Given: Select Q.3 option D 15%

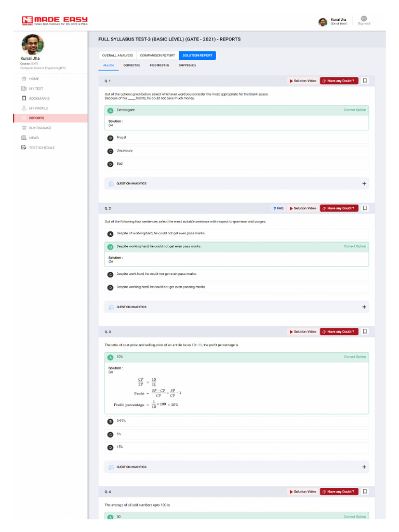Looking at the screenshot, I should pyautogui.click(x=236, y=447).
